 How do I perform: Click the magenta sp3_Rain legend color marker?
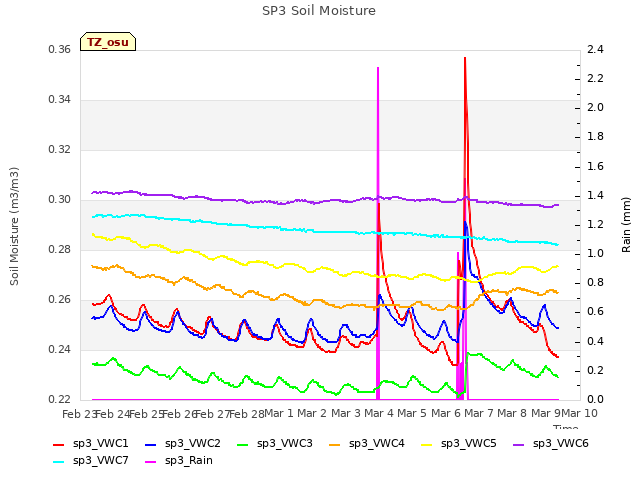151,462
